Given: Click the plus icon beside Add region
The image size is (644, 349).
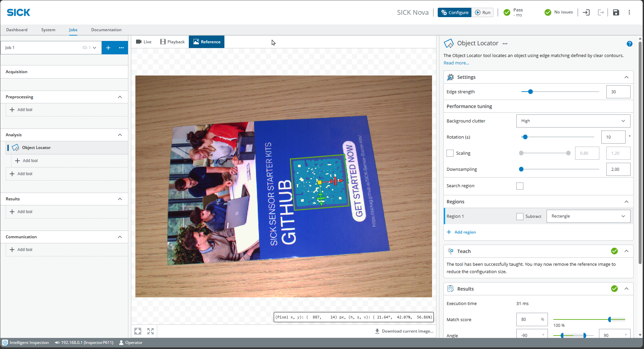Looking at the screenshot, I should click(449, 232).
